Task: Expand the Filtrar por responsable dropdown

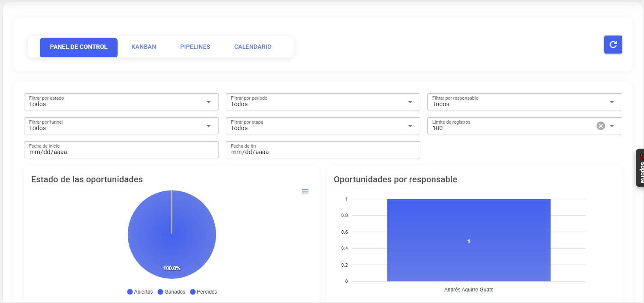Action: 525,102
